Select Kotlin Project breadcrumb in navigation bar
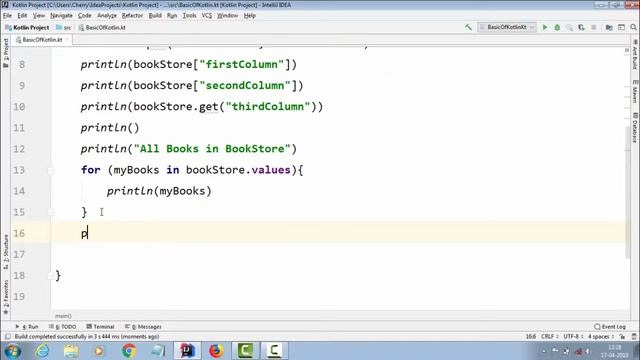The width and height of the screenshot is (640, 360). click(27, 27)
